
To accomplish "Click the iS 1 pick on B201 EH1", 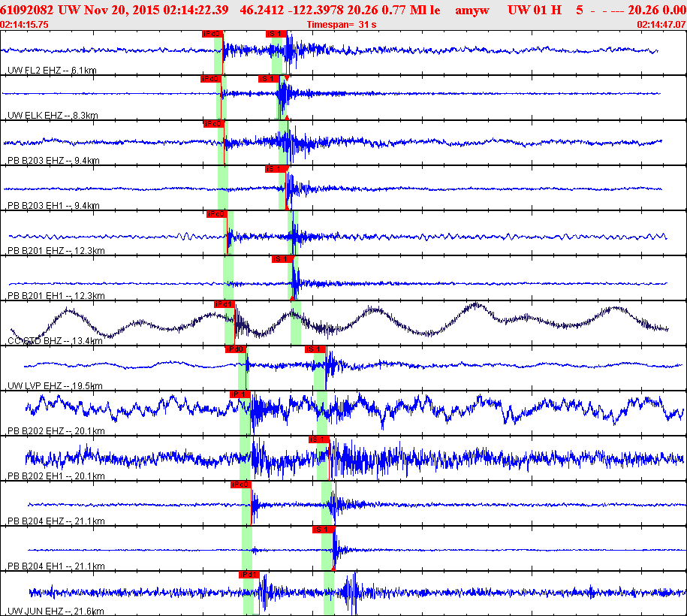I will coord(282,260).
